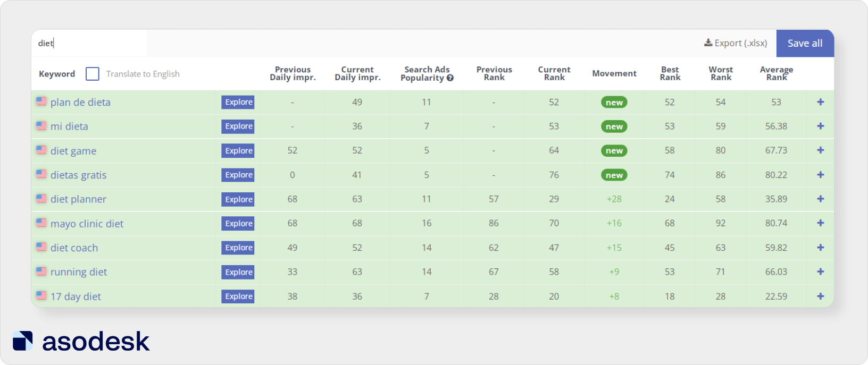Click Explore next to mayo clinic diet
868x365 pixels.
[238, 223]
